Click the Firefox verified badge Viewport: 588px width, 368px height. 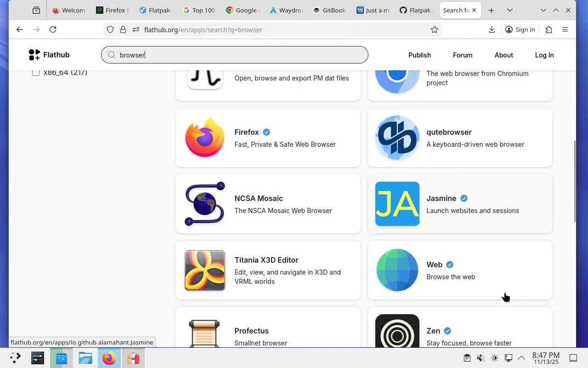(266, 132)
